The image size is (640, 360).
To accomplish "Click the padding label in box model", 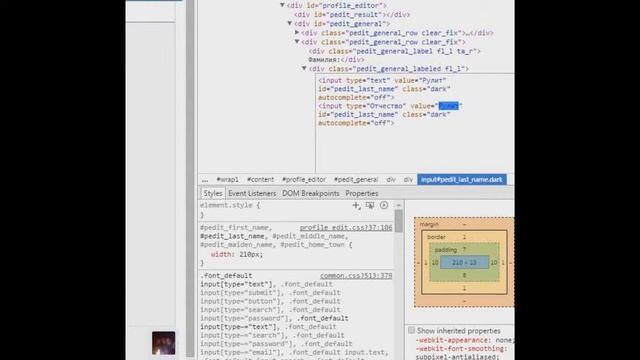I will (x=445, y=250).
